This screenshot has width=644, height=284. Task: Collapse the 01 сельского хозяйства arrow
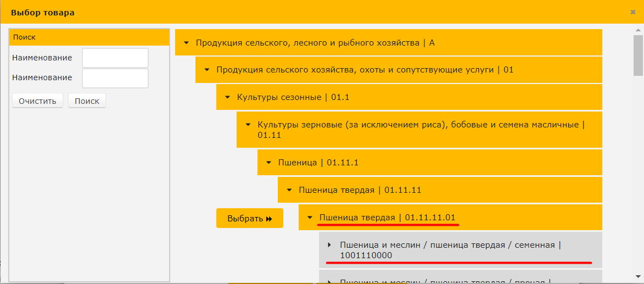(x=207, y=70)
